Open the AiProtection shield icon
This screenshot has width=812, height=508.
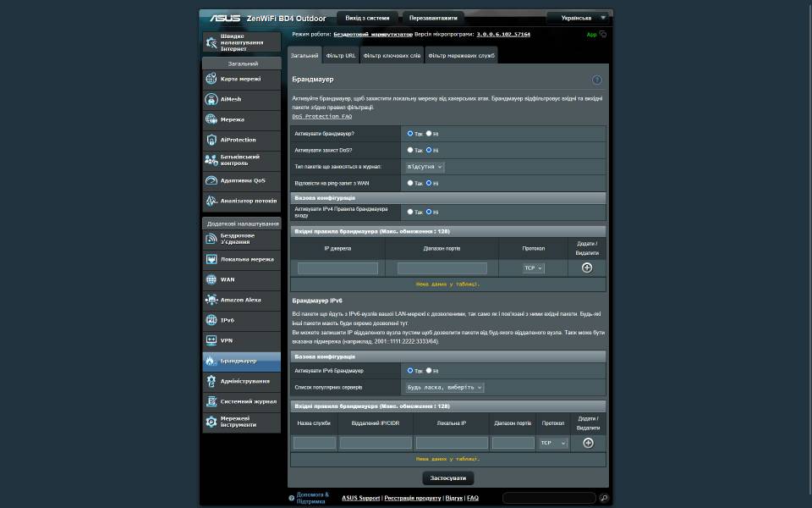point(211,140)
